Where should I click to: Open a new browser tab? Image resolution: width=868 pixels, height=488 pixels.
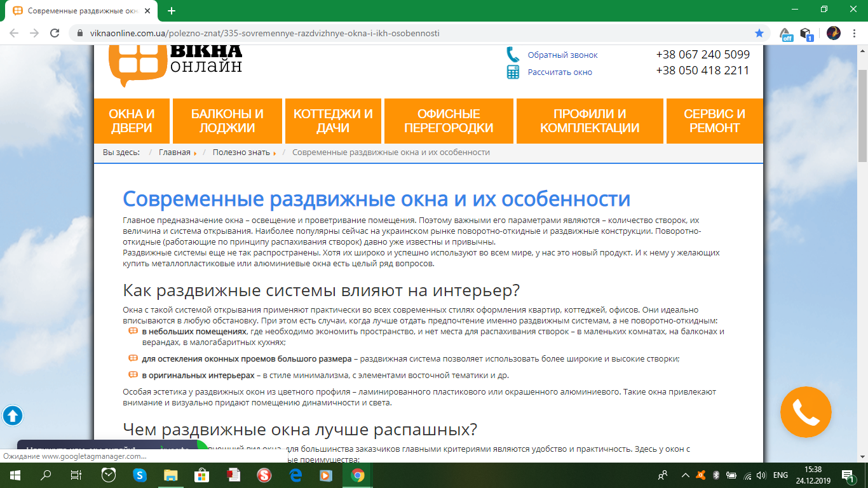(x=172, y=11)
